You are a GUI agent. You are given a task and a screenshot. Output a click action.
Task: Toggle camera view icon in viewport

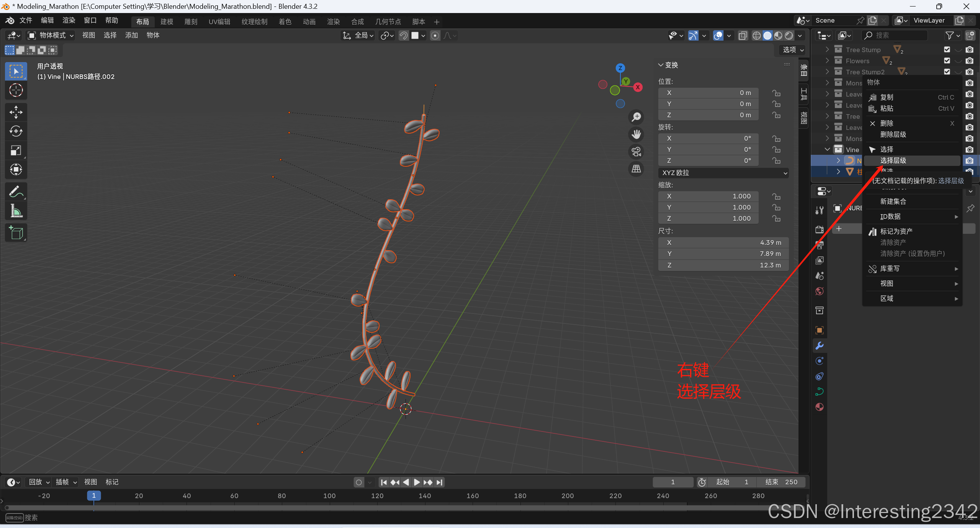click(x=636, y=152)
